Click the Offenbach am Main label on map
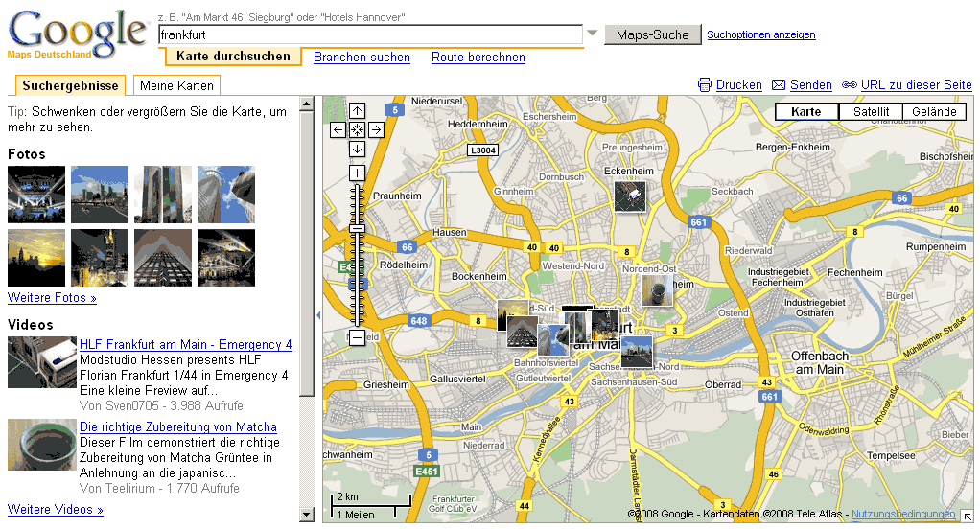Screen dimensions: 980x529 click(819, 363)
